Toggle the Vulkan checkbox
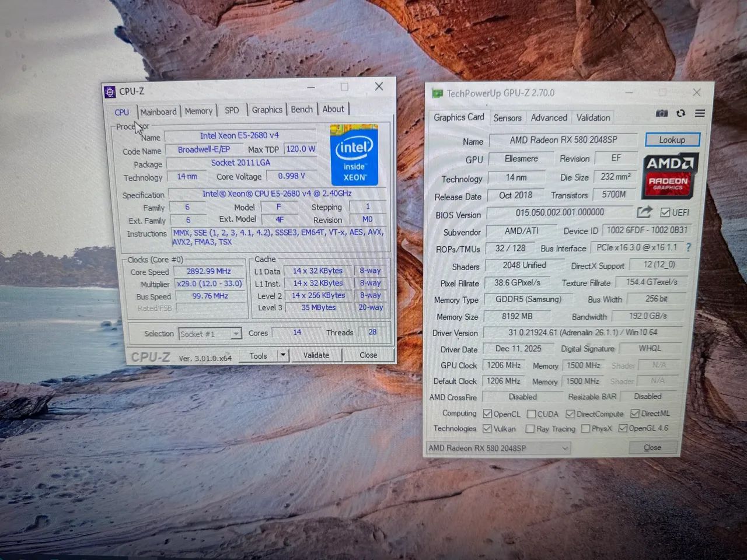This screenshot has height=560, width=747. click(x=487, y=428)
